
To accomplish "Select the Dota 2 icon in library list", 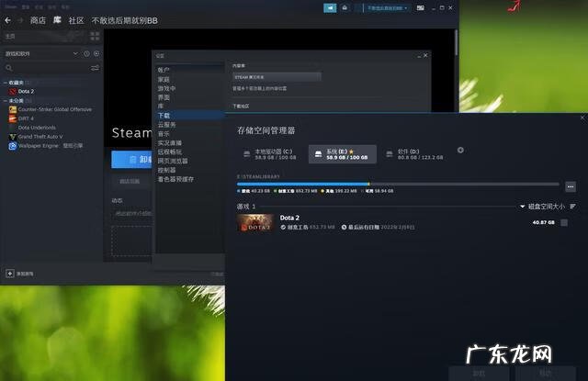I will [x=13, y=92].
